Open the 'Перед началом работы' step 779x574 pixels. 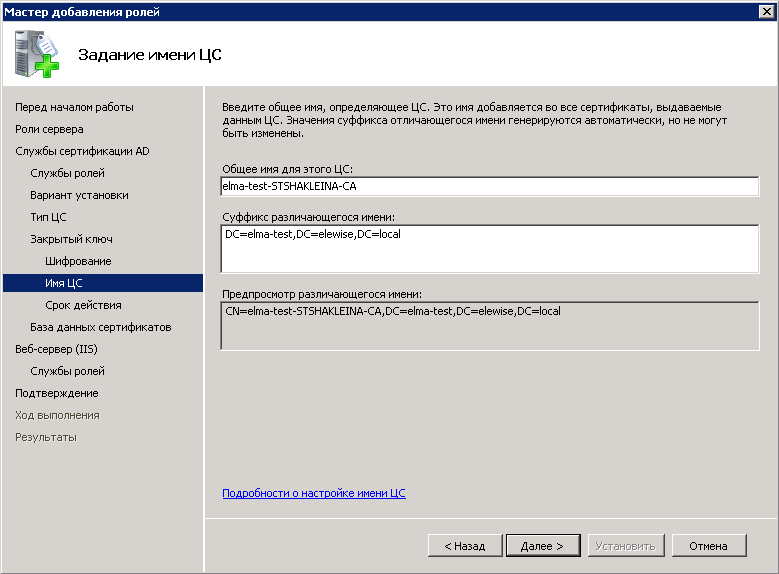[74, 107]
